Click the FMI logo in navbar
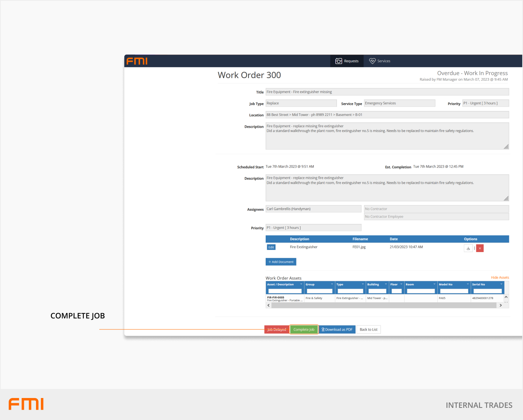 pyautogui.click(x=137, y=61)
